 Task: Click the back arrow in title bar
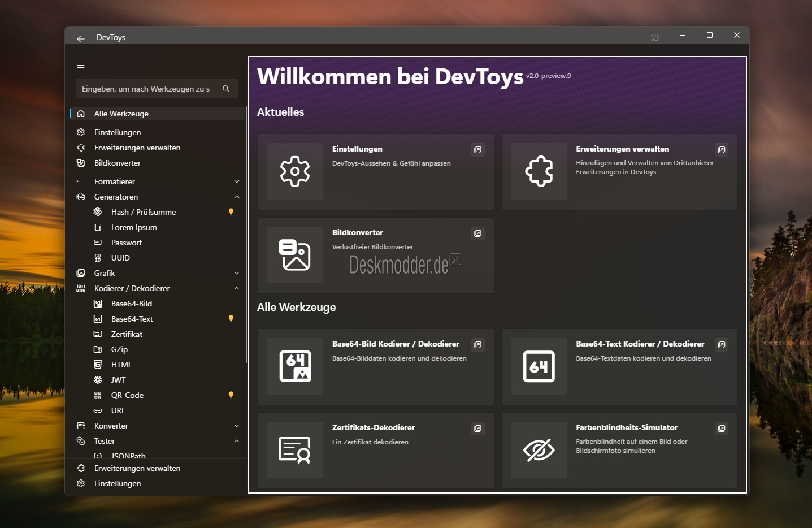click(81, 38)
